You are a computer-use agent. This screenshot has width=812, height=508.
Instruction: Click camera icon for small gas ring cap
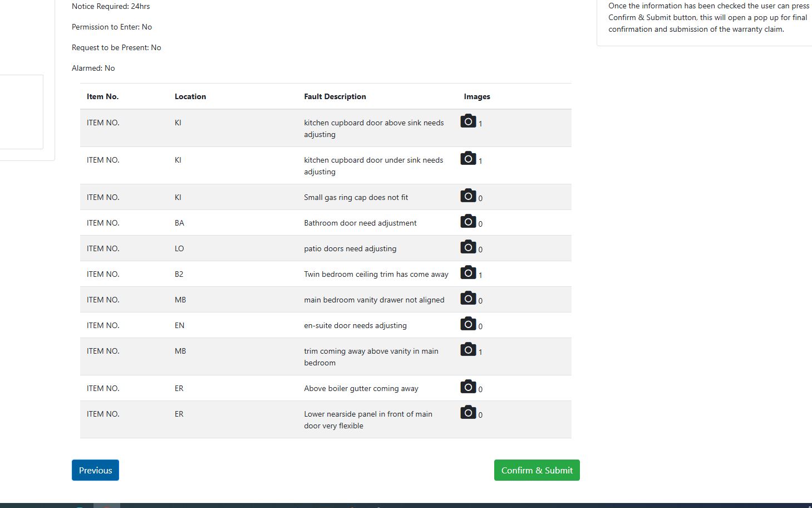468,196
